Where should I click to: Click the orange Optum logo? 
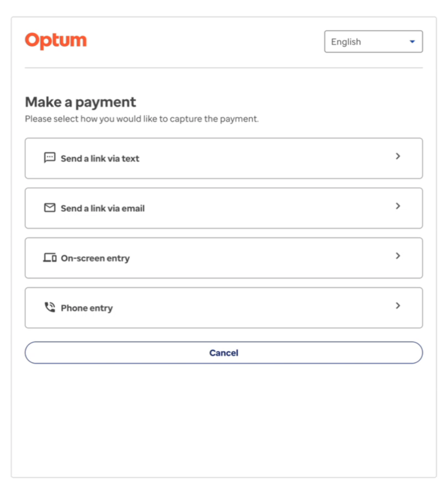coord(56,41)
